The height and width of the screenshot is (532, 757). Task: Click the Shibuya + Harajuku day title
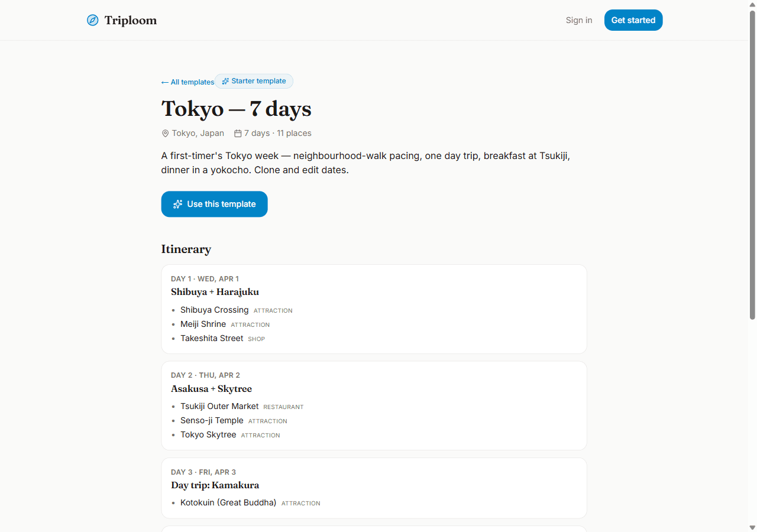tap(215, 292)
